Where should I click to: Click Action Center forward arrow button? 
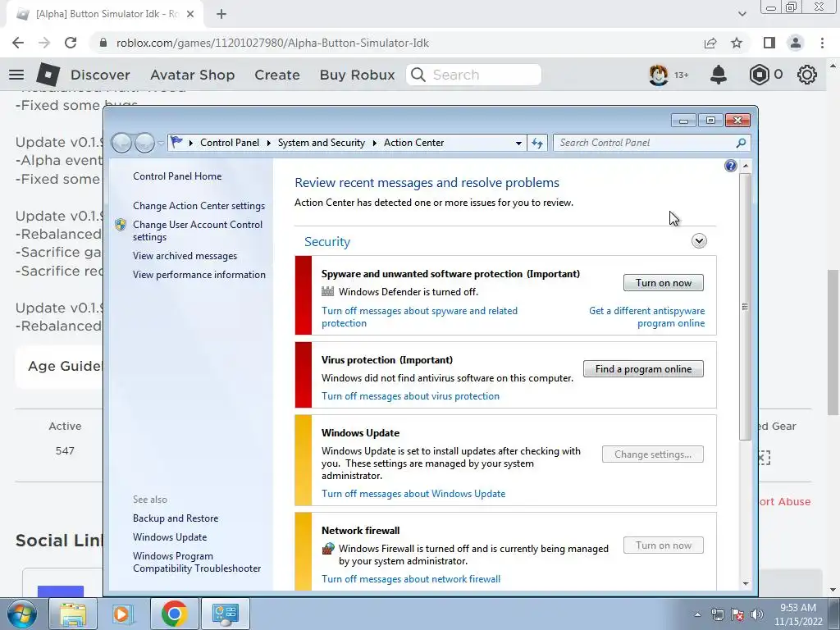144,143
